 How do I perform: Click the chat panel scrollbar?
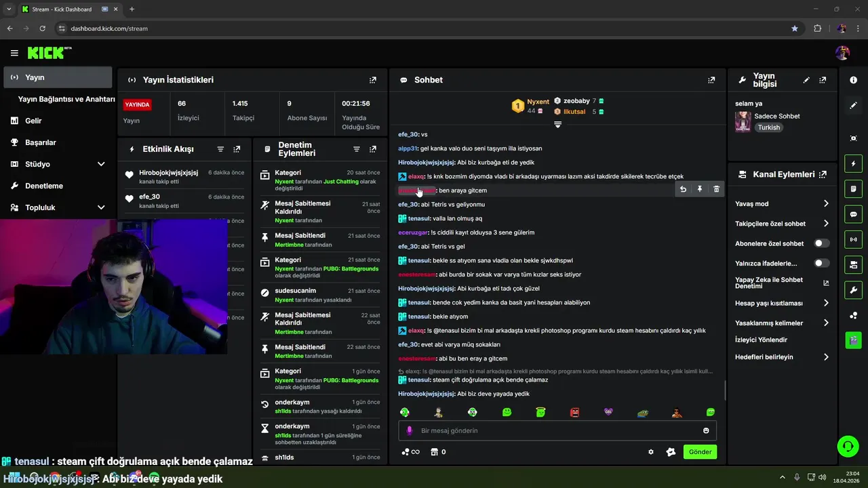[x=725, y=390]
